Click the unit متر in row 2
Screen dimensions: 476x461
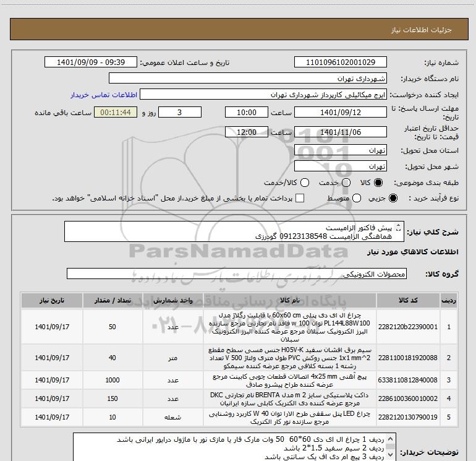pyautogui.click(x=172, y=358)
